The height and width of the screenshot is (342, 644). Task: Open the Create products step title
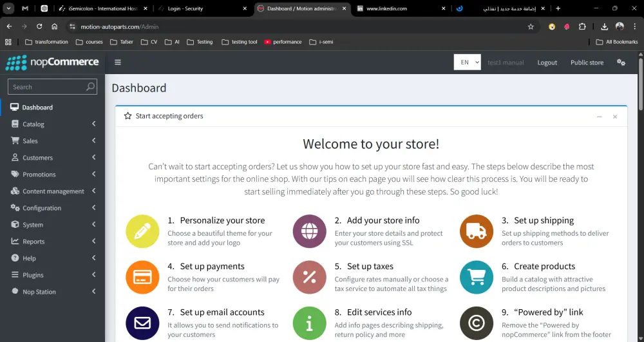point(545,267)
